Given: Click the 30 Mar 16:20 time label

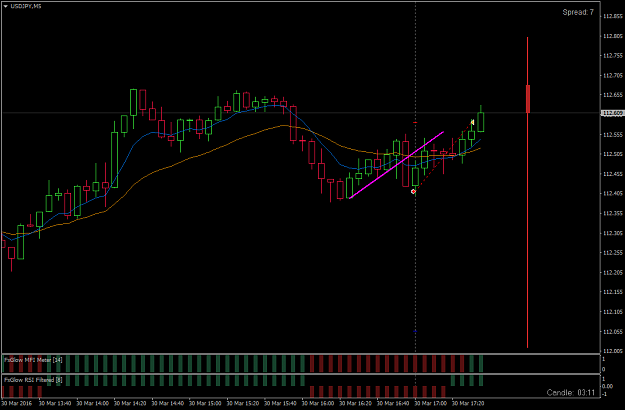Looking at the screenshot, I should click(355, 403).
